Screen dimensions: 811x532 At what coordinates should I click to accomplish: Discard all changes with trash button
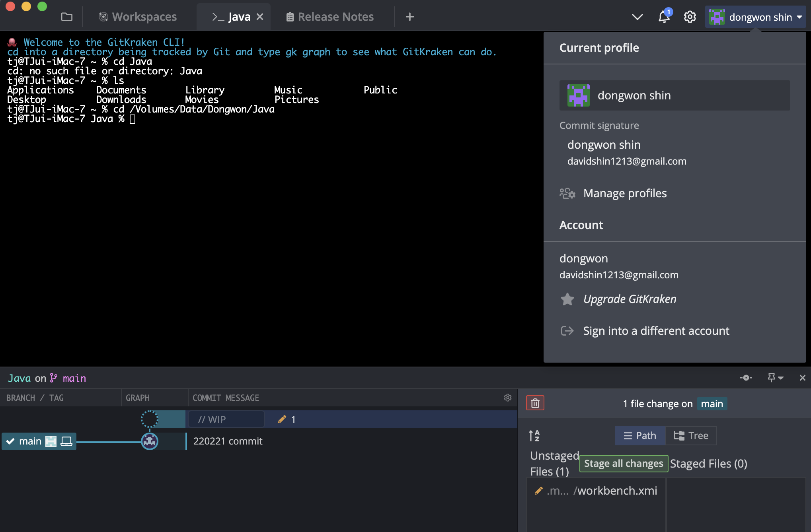tap(535, 403)
